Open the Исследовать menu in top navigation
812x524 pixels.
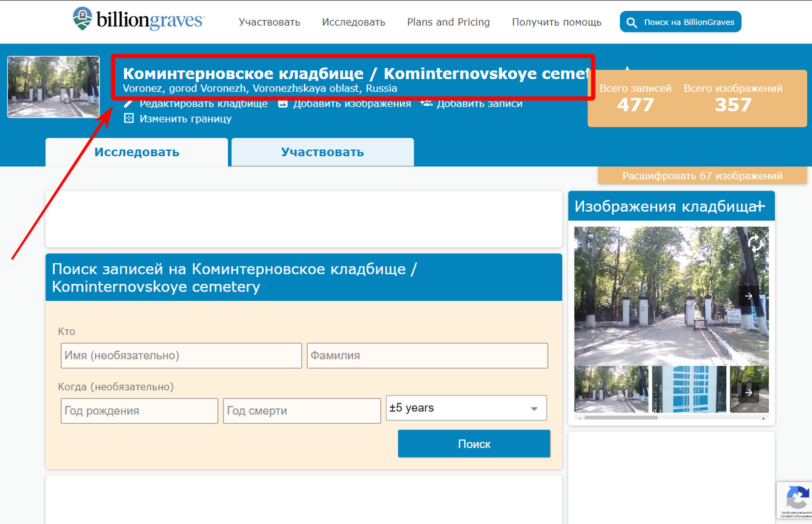354,22
